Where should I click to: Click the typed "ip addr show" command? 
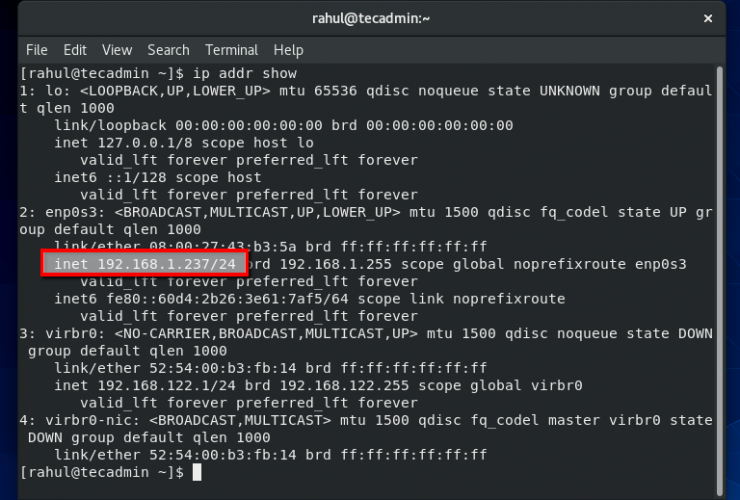click(243, 74)
